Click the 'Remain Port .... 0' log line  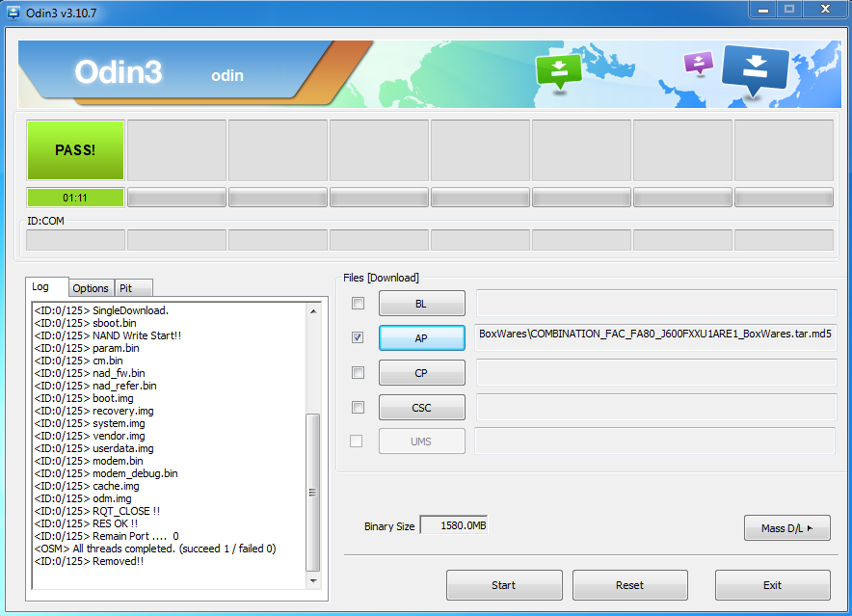click(x=106, y=536)
